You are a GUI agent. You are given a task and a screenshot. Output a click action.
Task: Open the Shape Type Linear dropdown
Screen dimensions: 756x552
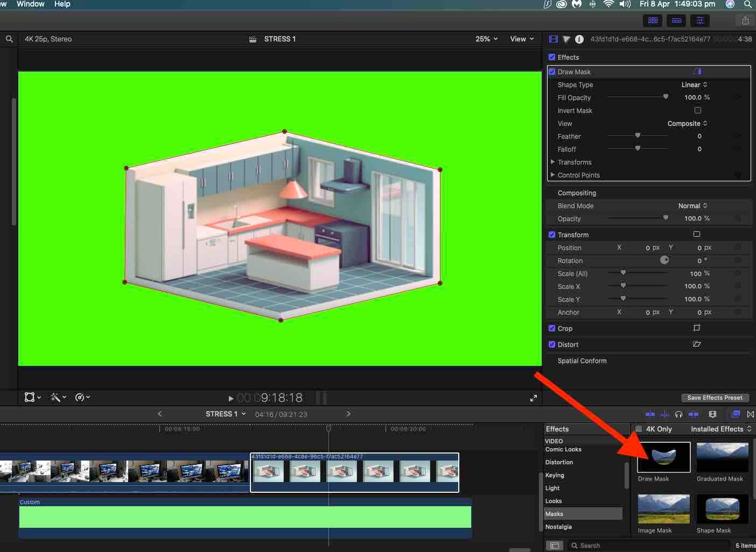pyautogui.click(x=694, y=85)
